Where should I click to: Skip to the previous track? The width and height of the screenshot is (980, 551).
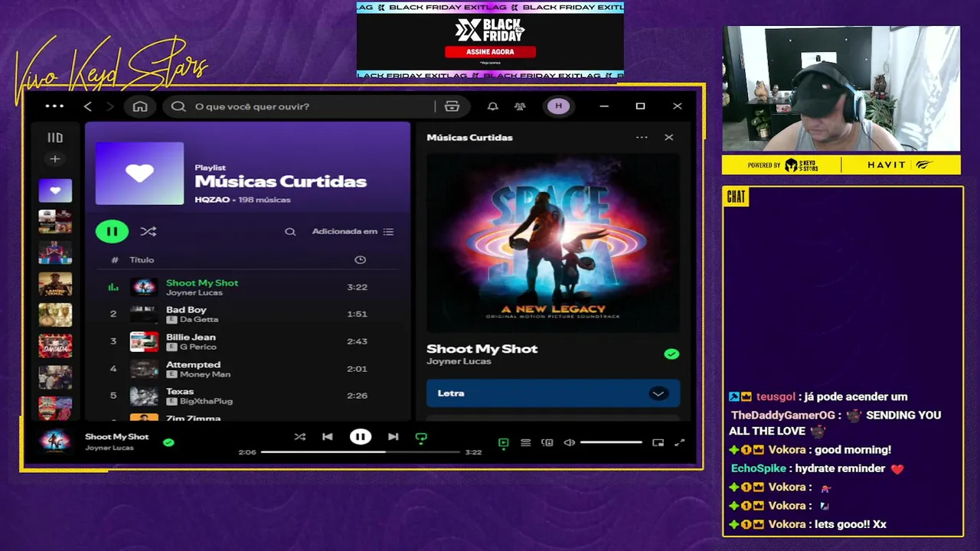coord(328,437)
